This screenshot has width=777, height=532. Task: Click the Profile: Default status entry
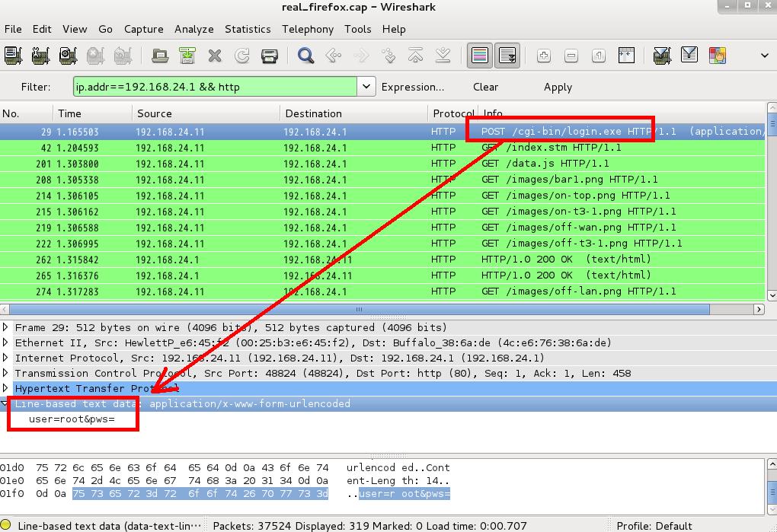pos(654,526)
